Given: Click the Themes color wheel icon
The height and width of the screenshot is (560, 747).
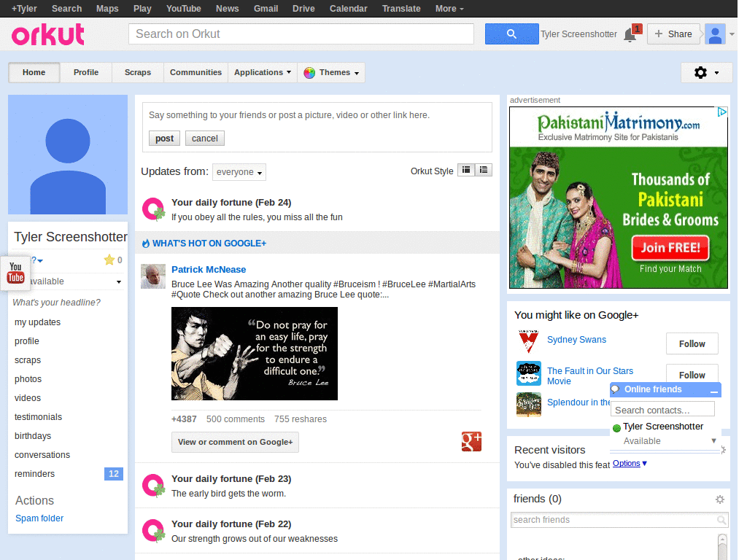Looking at the screenshot, I should point(309,73).
